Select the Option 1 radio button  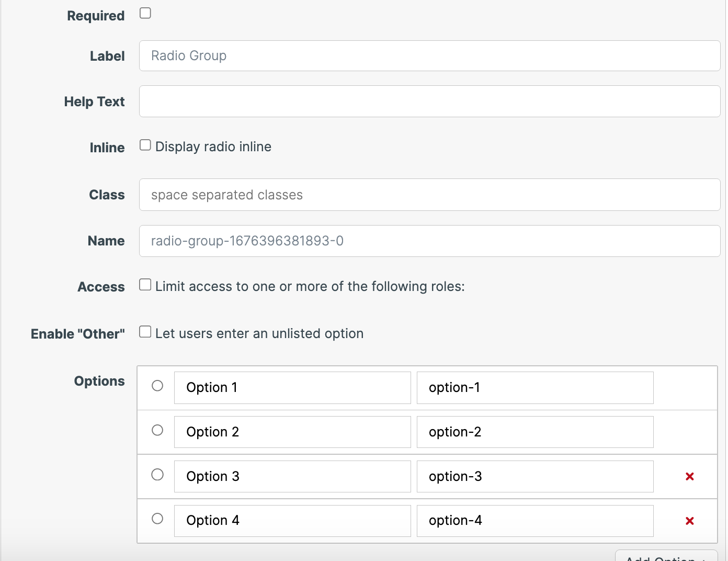click(157, 386)
